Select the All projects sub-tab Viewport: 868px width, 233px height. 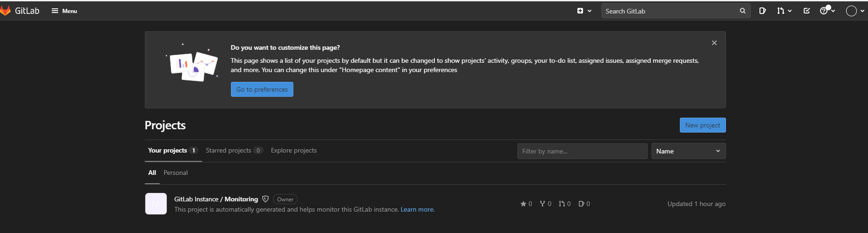[x=152, y=173]
